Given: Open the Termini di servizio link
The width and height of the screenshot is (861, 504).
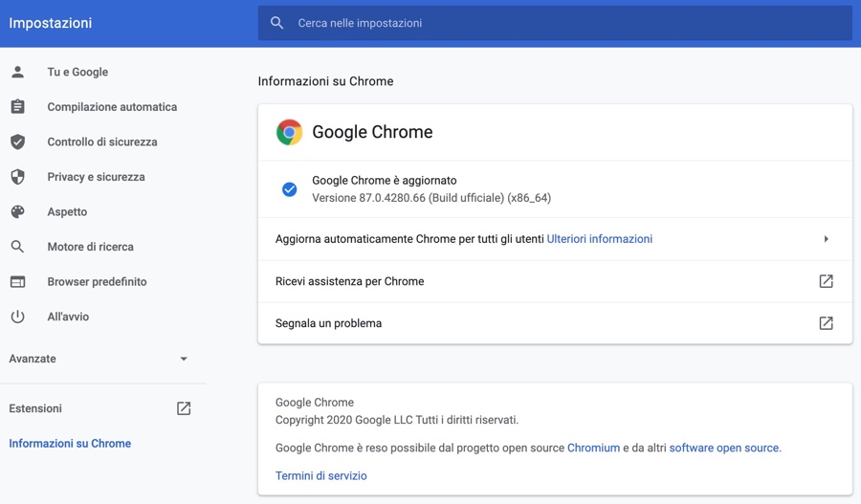Looking at the screenshot, I should (x=320, y=475).
